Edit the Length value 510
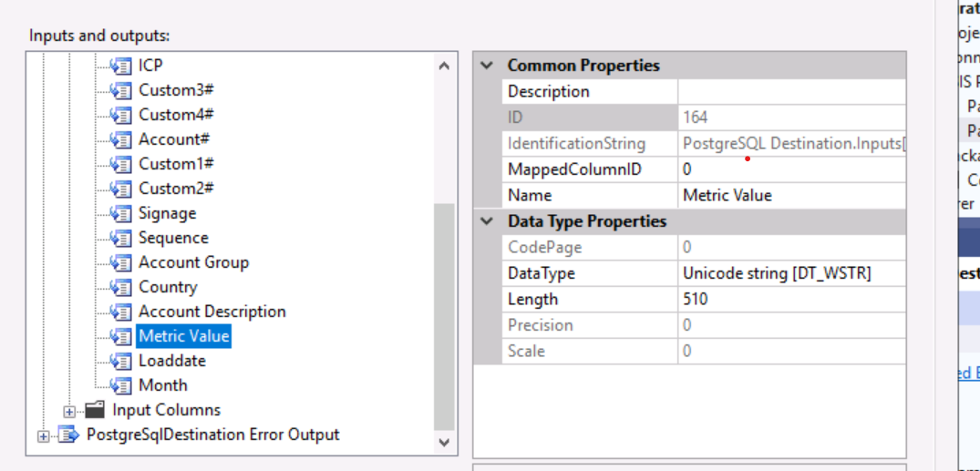Image resolution: width=980 pixels, height=471 pixels. [x=791, y=299]
